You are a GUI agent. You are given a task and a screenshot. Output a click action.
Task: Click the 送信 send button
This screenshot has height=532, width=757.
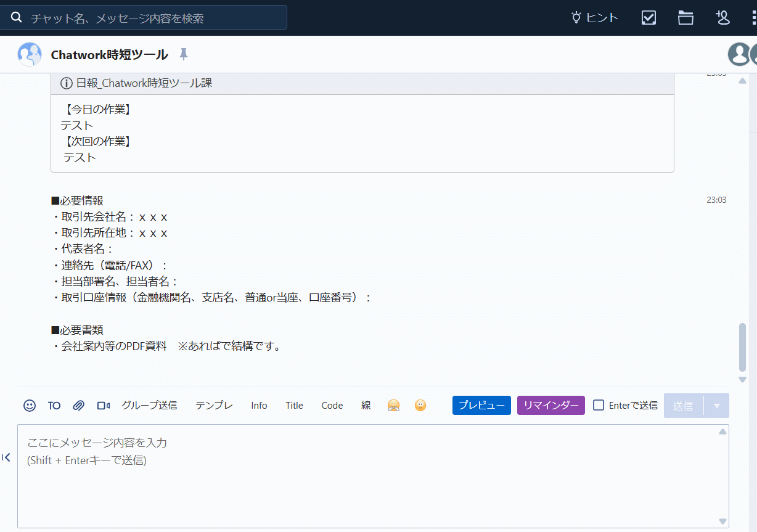click(683, 406)
